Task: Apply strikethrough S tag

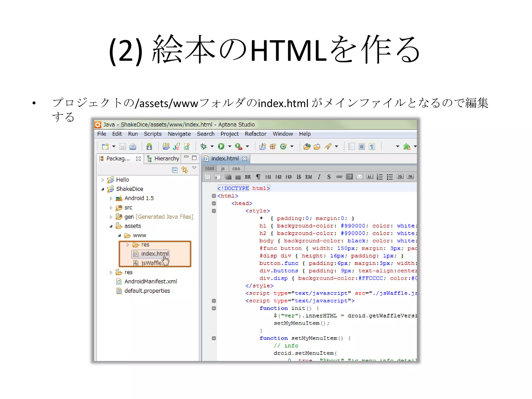Action: pyautogui.click(x=329, y=177)
